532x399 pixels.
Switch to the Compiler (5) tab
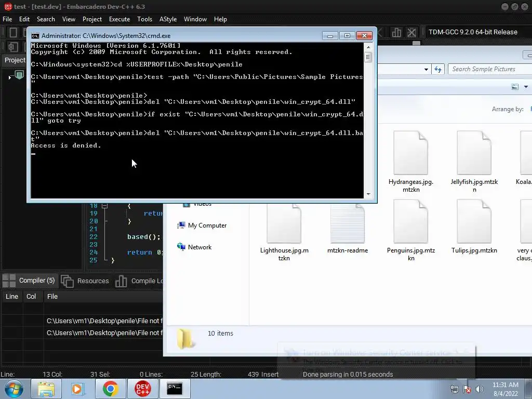[x=29, y=281]
